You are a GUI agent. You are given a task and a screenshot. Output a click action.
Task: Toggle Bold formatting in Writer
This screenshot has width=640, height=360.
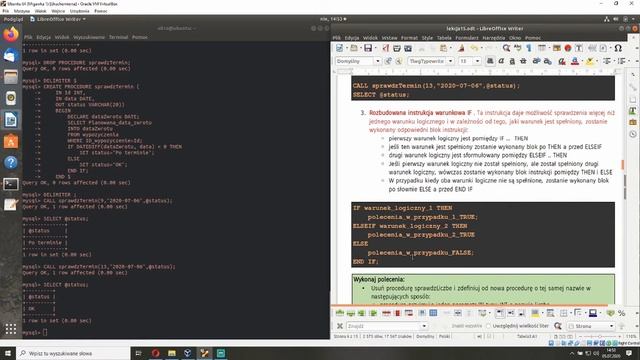pyautogui.click(x=490, y=61)
